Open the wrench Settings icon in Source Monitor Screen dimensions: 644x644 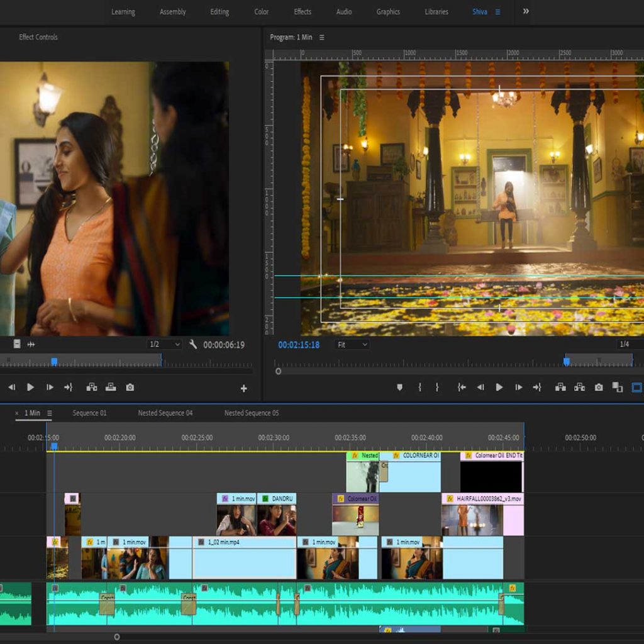point(193,344)
